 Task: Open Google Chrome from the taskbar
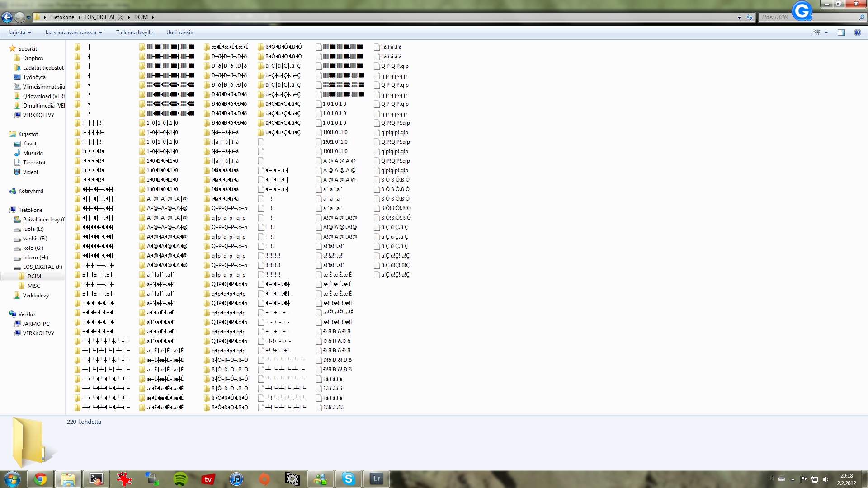tap(40, 479)
